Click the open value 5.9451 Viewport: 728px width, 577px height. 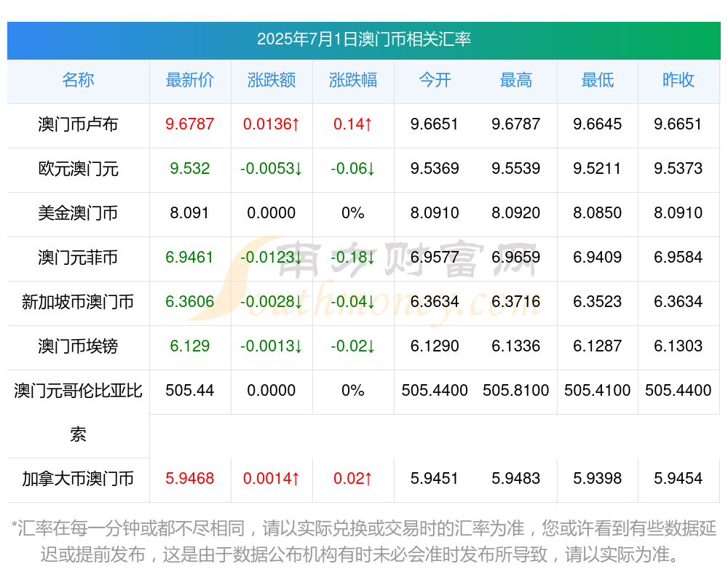click(435, 478)
